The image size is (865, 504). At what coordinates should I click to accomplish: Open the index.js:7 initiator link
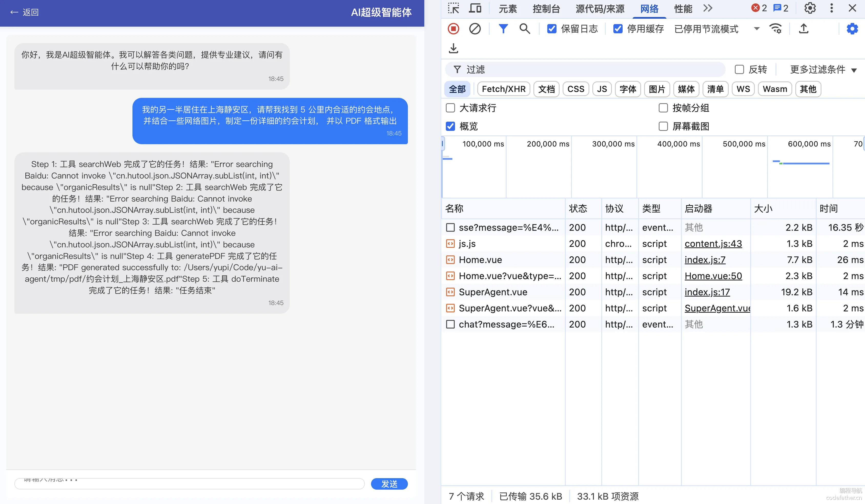(705, 260)
